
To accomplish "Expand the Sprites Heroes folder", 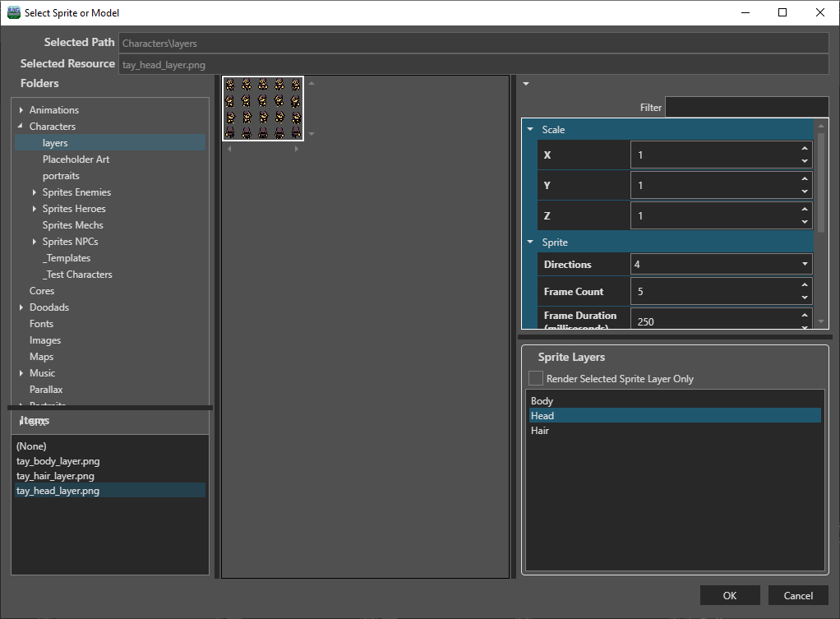I will click(35, 209).
